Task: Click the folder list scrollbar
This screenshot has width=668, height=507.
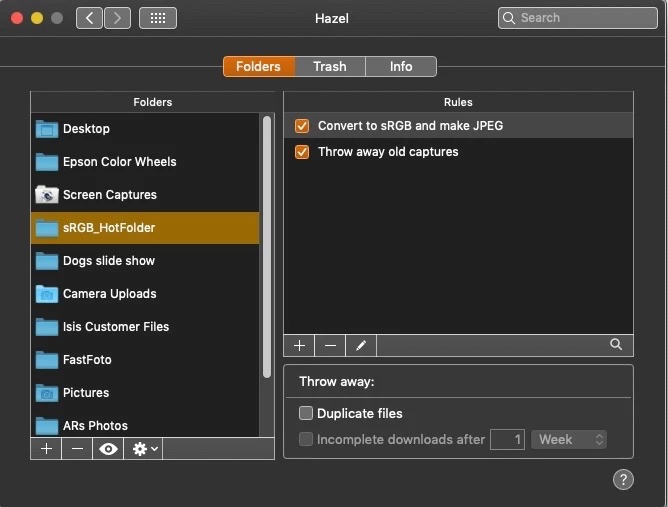Action: [x=267, y=247]
